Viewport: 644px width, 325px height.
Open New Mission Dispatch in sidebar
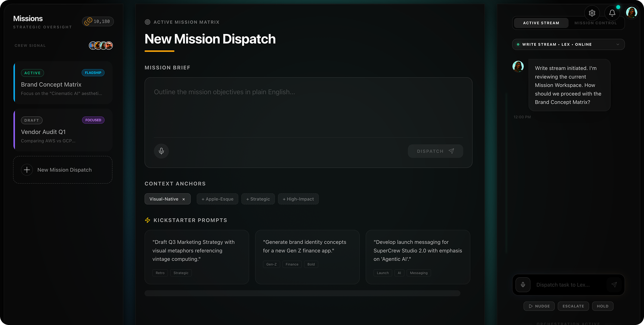(63, 170)
